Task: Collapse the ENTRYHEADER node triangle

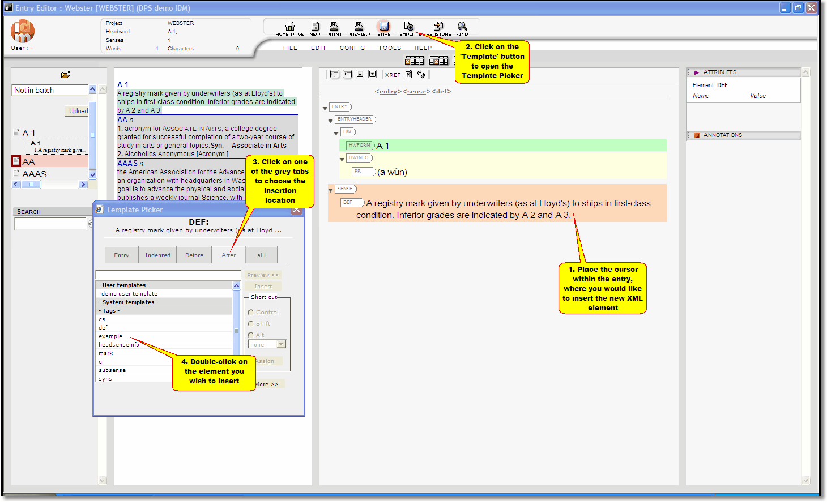Action: point(331,121)
